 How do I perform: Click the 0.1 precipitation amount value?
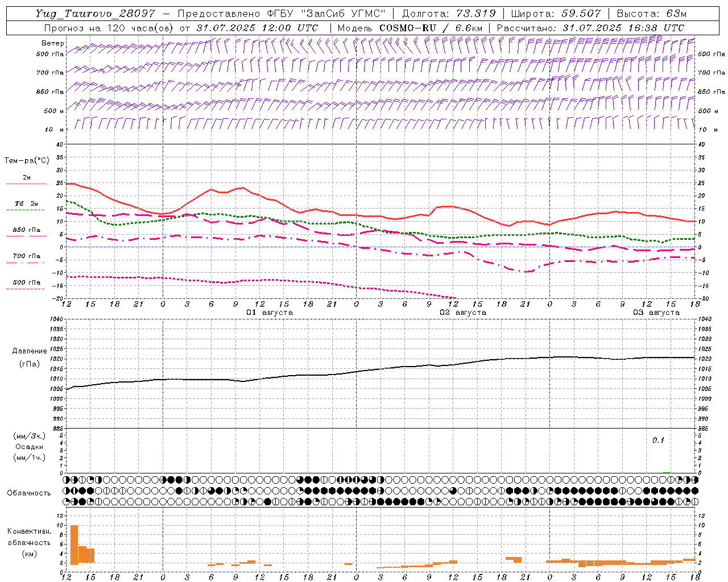click(658, 440)
